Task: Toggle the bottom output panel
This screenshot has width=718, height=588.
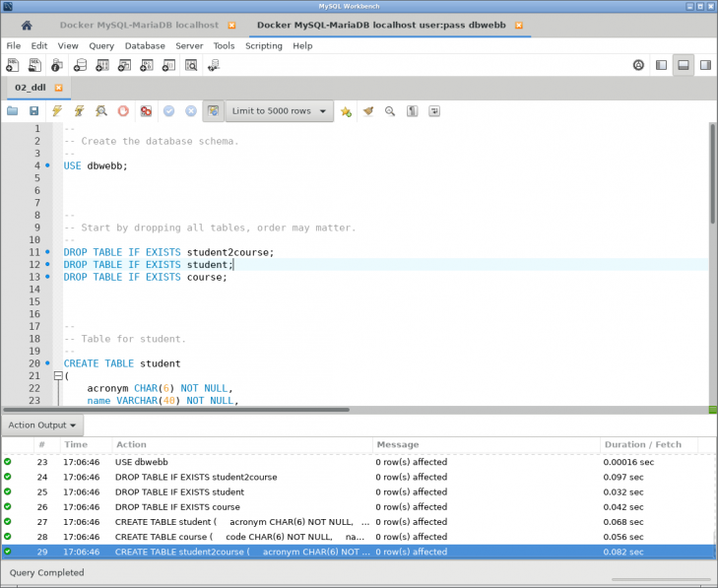Action: pos(684,65)
